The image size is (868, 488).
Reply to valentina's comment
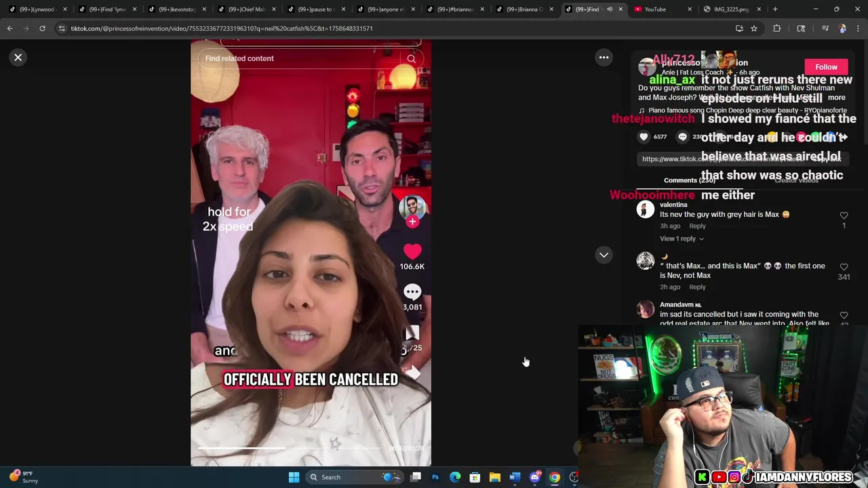click(697, 226)
